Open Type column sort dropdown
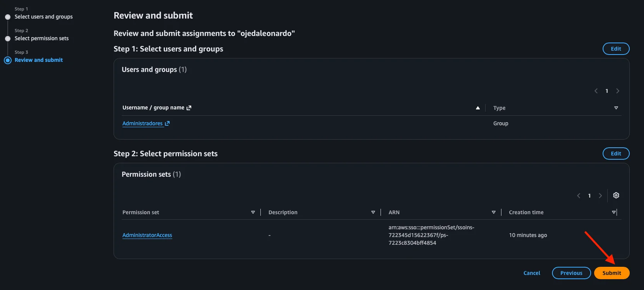 coord(616,108)
